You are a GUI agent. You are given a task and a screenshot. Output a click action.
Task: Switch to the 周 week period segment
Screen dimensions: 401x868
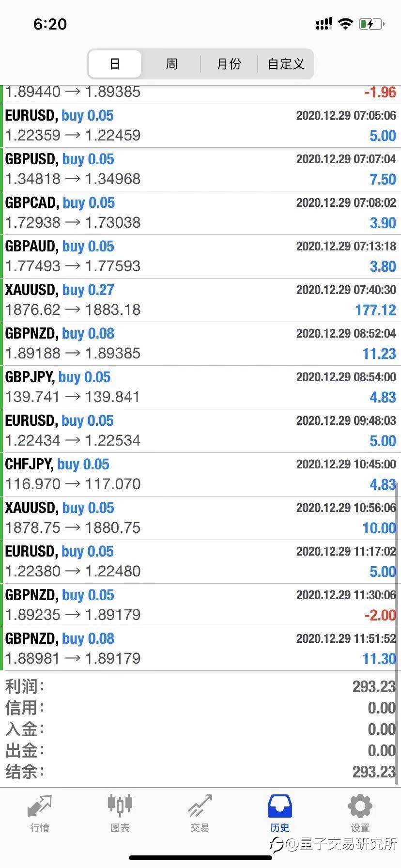(x=171, y=64)
